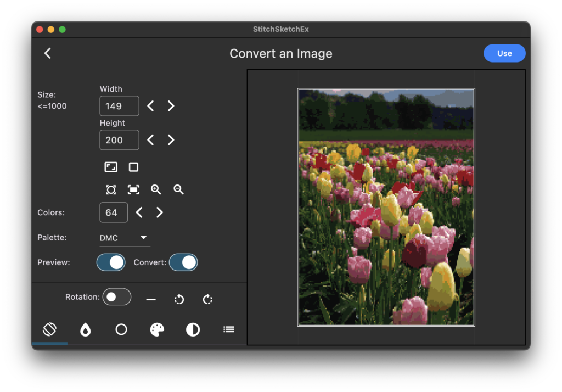Enable the Rotation toggle
Image resolution: width=562 pixels, height=392 pixels.
click(116, 297)
